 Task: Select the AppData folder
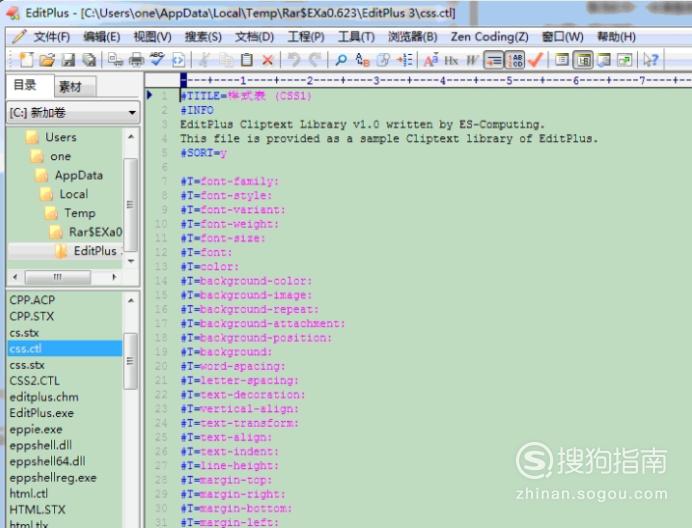pos(79,175)
